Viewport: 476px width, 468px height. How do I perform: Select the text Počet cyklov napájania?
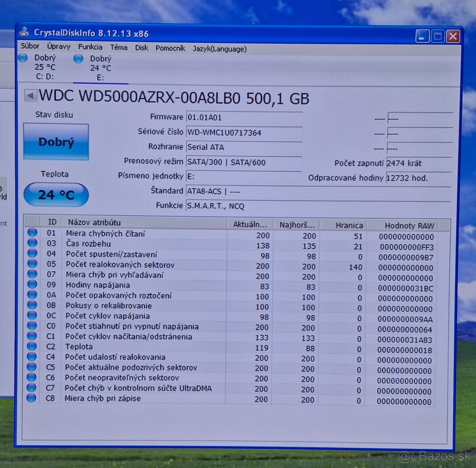coord(107,316)
